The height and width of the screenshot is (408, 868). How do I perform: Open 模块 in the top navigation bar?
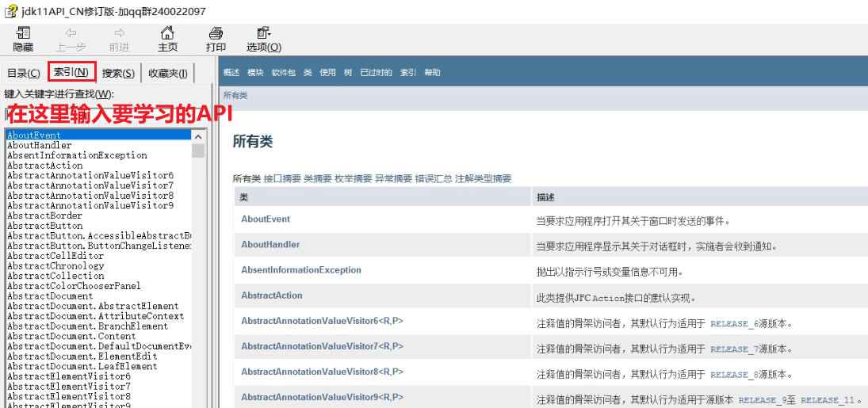click(x=255, y=73)
